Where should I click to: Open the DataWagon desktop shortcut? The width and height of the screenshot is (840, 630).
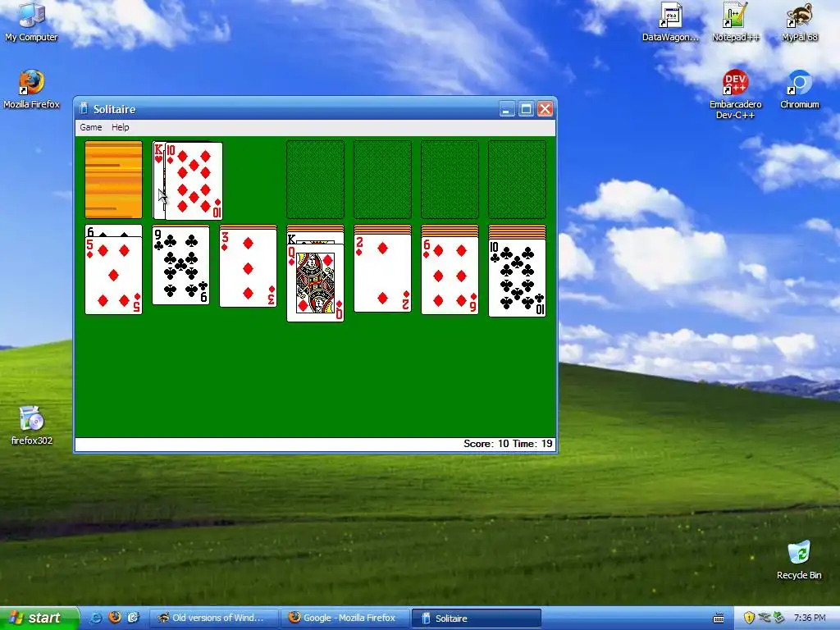pos(670,22)
